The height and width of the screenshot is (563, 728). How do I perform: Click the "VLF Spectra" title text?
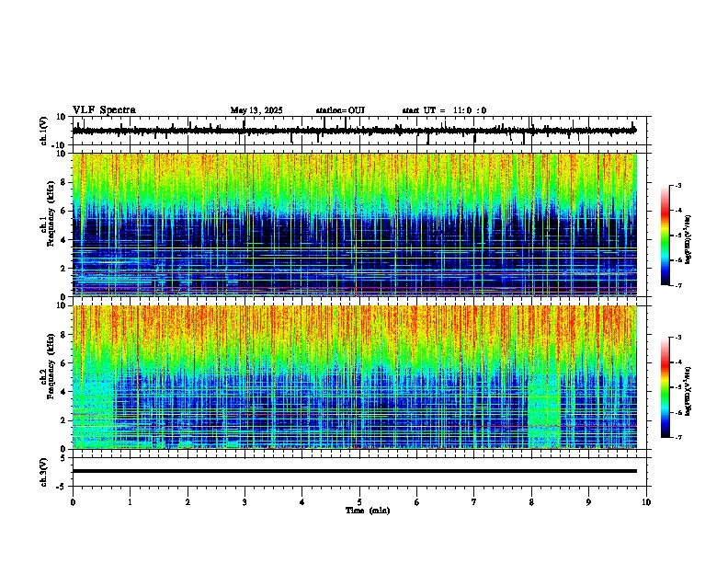click(104, 110)
